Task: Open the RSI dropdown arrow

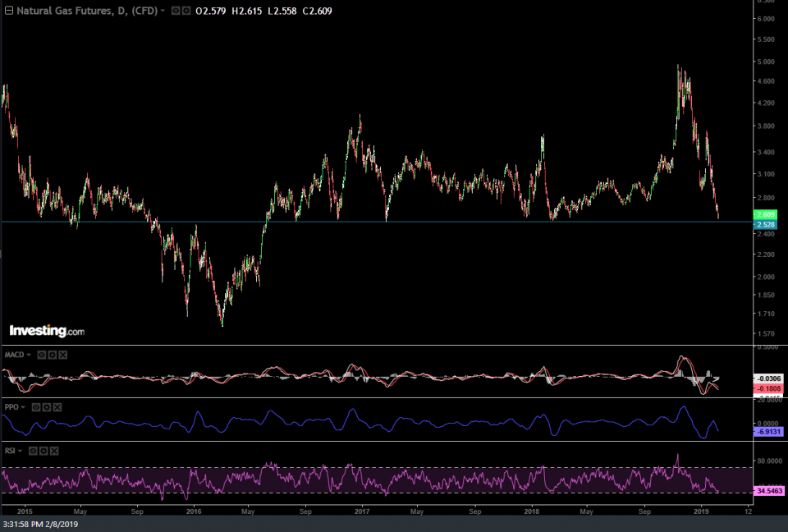Action: 21,451
